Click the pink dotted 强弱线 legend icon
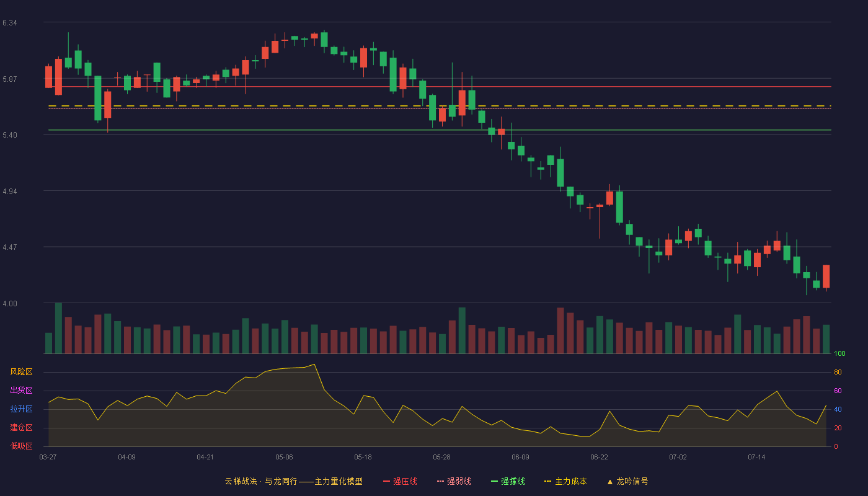The image size is (868, 496). point(441,481)
